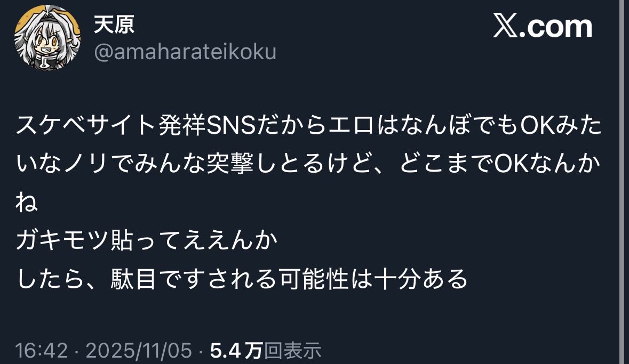Screen dimensions: 629x364
Task: Click the word 突撃 in the post
Action: 230,164
